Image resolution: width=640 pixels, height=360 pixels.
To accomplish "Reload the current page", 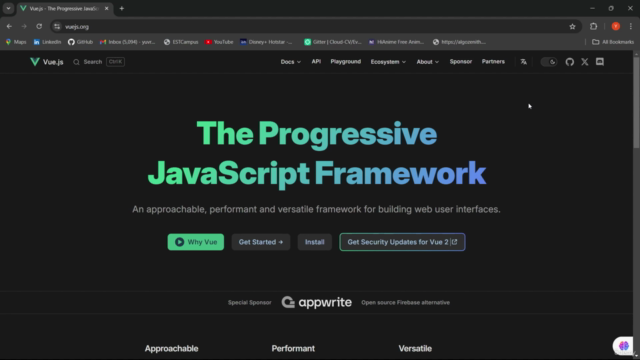I will coord(39,27).
